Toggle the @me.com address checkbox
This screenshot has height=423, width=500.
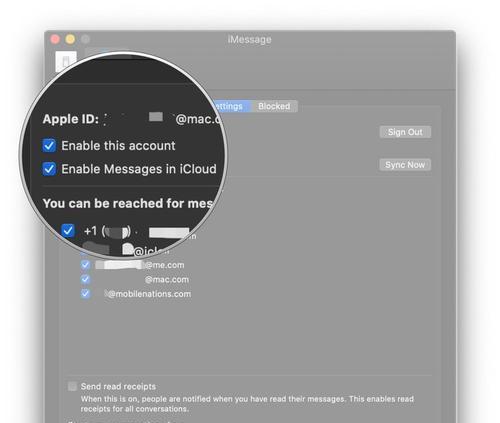click(x=85, y=265)
